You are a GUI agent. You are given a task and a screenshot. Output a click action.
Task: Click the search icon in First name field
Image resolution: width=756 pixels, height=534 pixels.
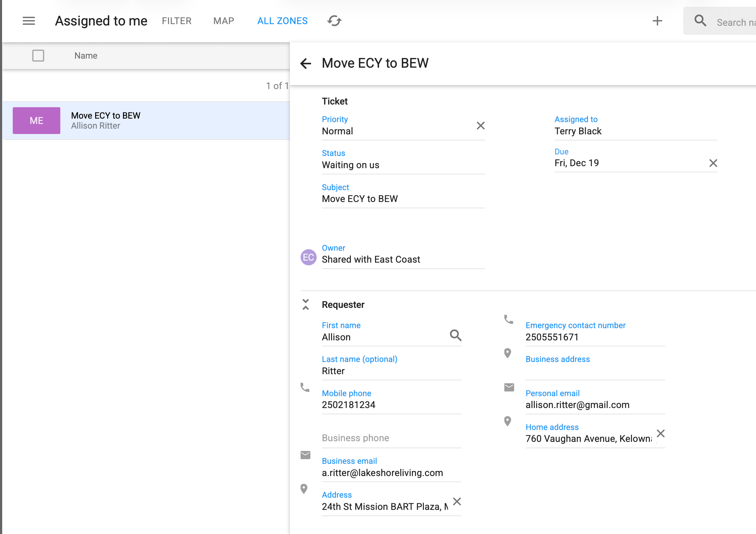455,335
